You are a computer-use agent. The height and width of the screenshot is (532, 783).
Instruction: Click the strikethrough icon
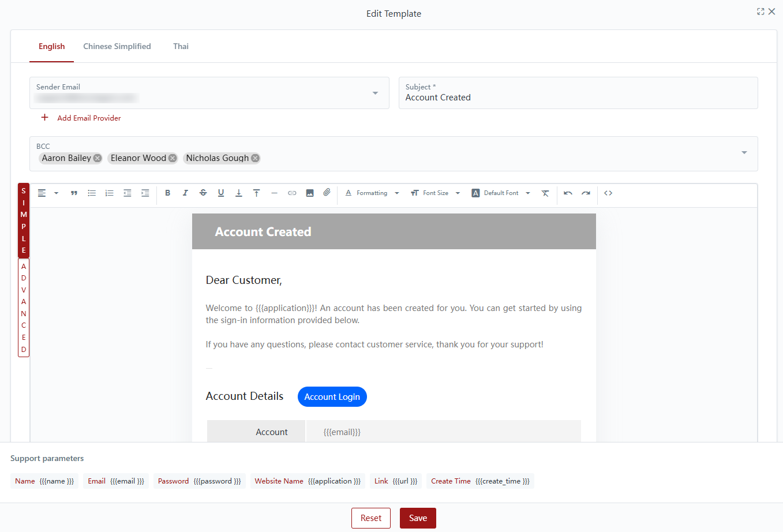(x=203, y=193)
